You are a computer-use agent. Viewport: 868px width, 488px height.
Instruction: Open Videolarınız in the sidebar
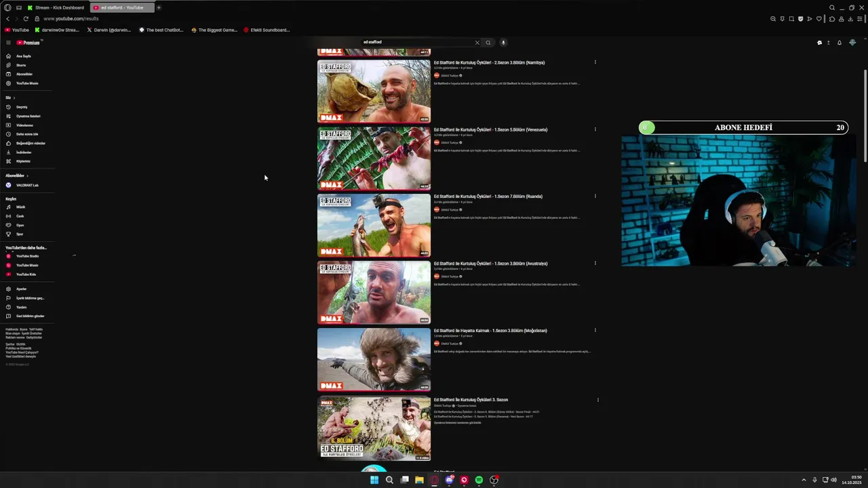(24, 125)
